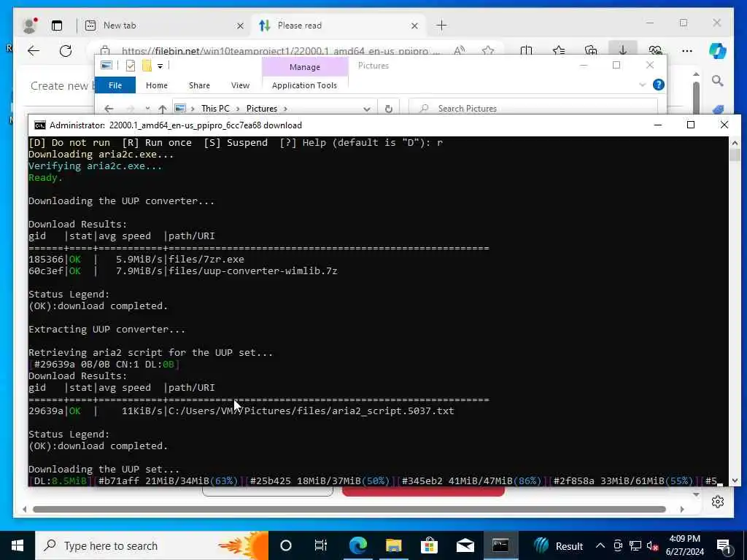Open Share ribbon tab in Explorer

click(199, 85)
